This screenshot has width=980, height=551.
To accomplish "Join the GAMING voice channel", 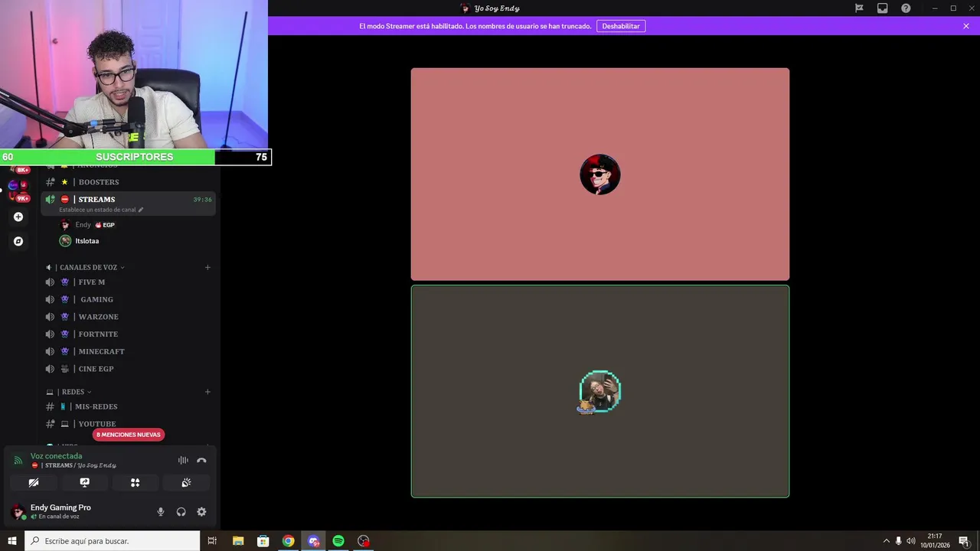I will 128,299.
